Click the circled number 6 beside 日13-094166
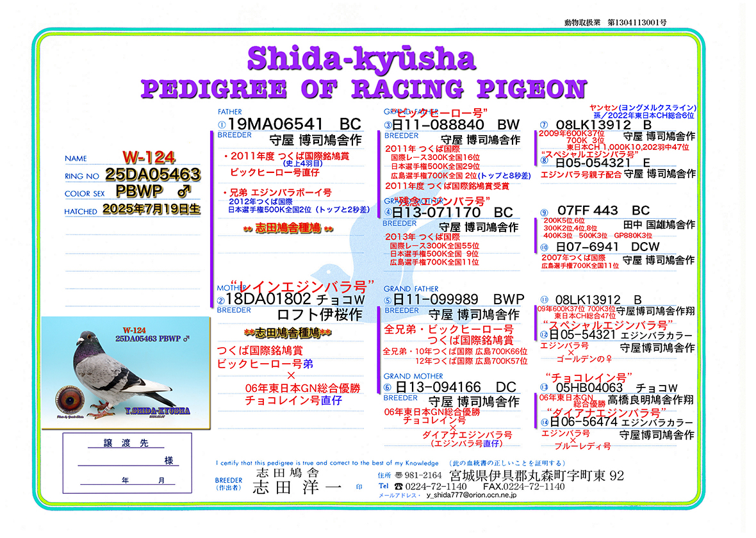 (388, 387)
